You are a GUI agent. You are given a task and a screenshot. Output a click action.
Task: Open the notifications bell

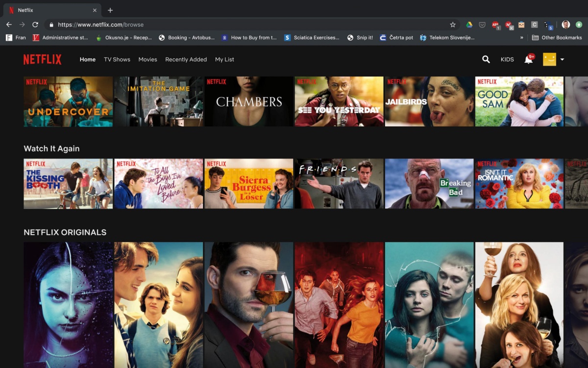click(529, 59)
